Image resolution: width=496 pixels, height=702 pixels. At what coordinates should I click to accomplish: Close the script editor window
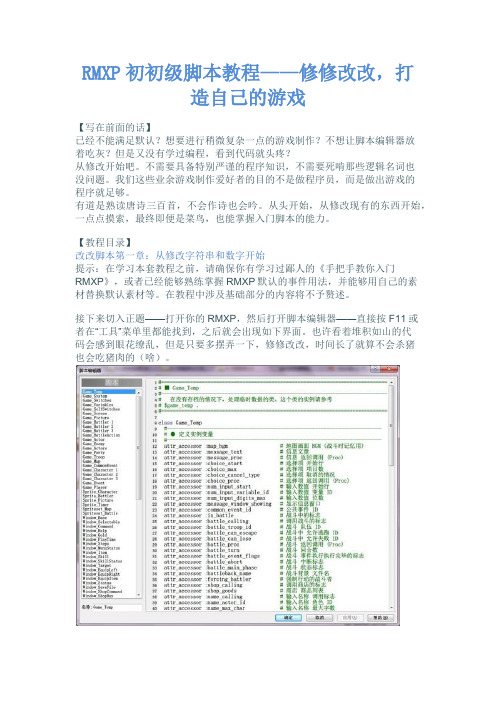[x=389, y=369]
